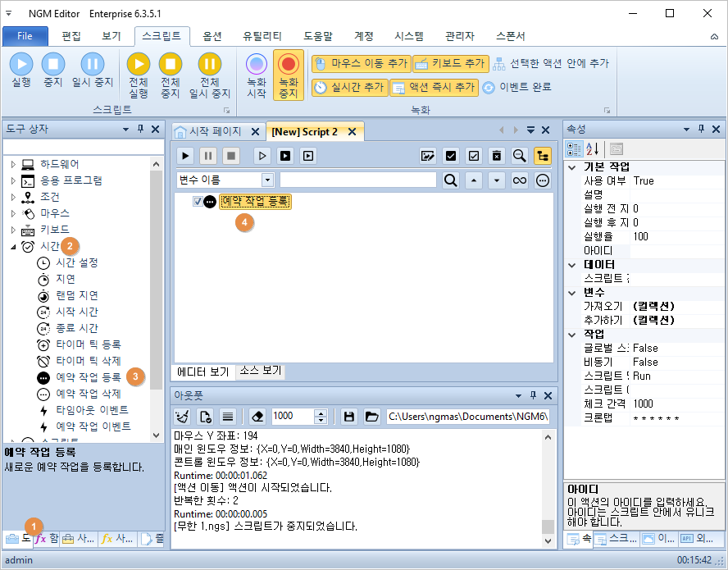Image resolution: width=728 pixels, height=570 pixels.
Task: Collapse the 기본 작업 property category
Action: pyautogui.click(x=572, y=167)
